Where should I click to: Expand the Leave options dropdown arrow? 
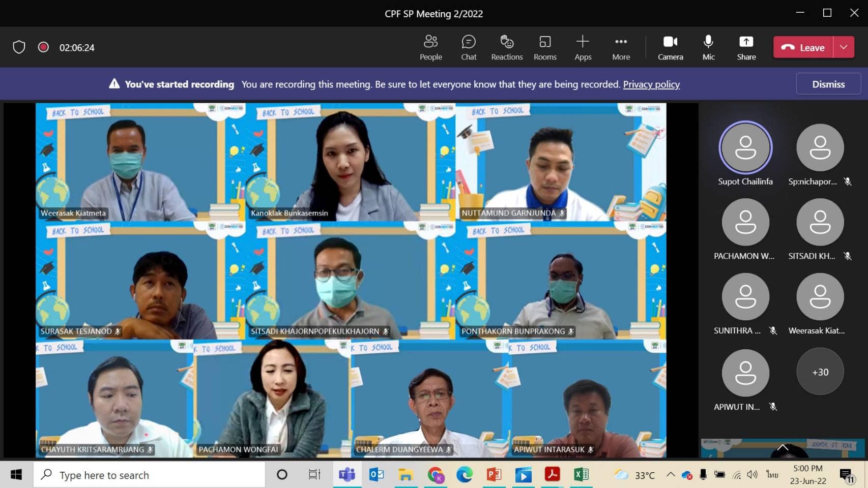[844, 47]
